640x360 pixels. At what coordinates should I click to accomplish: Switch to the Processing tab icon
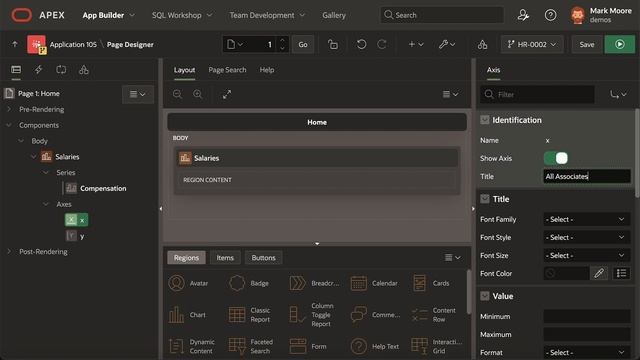pyautogui.click(x=61, y=69)
